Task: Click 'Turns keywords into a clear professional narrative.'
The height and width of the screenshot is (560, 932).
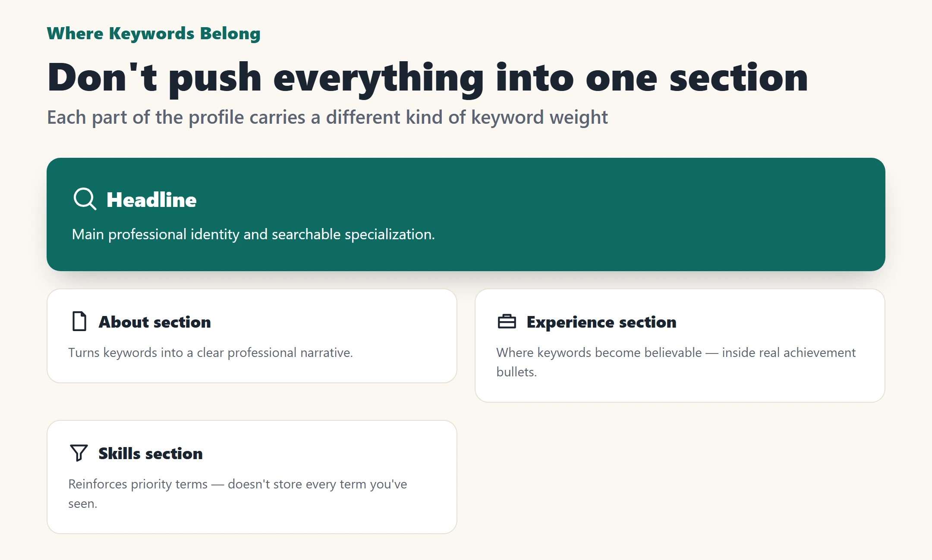Action: [211, 353]
